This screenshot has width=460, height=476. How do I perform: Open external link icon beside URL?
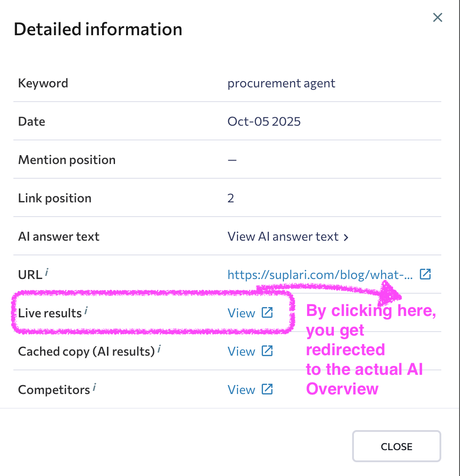coord(426,274)
